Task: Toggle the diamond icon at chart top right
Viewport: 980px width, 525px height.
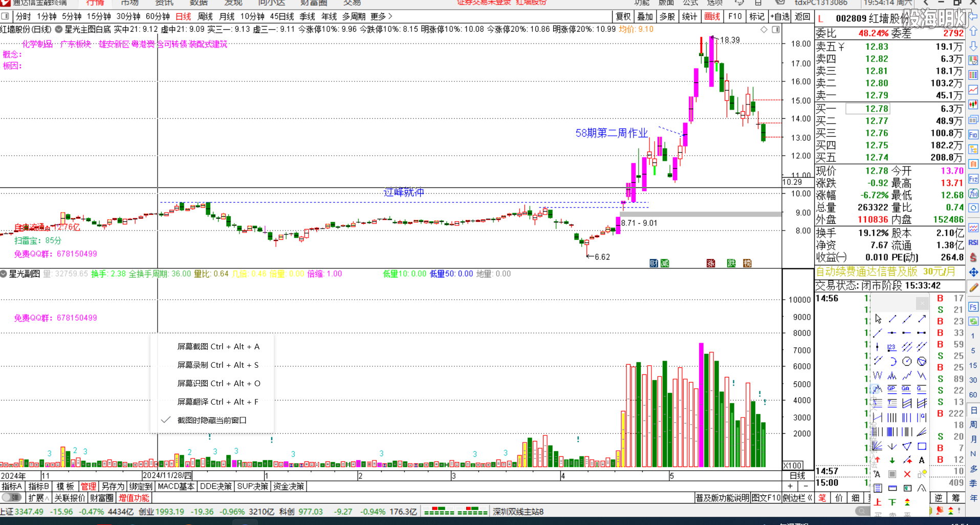Action: pos(764,30)
